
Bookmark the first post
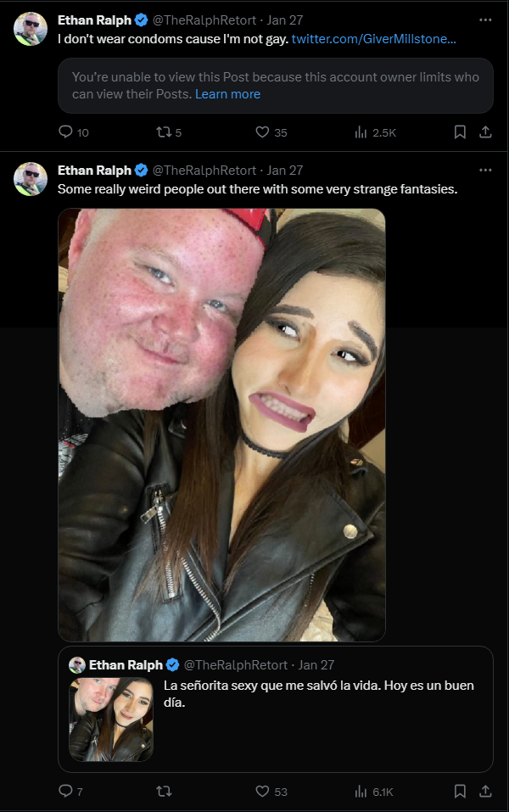point(460,132)
